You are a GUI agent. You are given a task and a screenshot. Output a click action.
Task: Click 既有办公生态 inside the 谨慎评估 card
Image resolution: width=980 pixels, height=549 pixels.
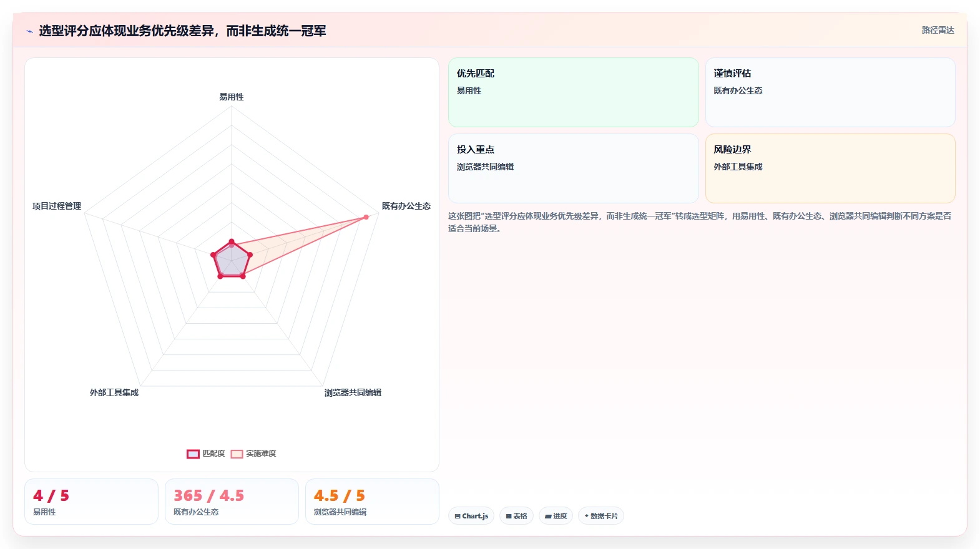[x=738, y=90]
